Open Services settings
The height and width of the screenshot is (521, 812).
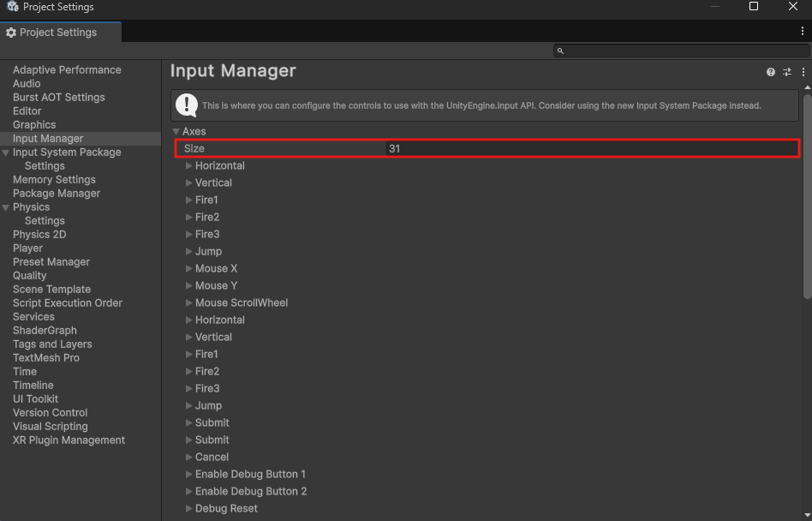(x=33, y=317)
